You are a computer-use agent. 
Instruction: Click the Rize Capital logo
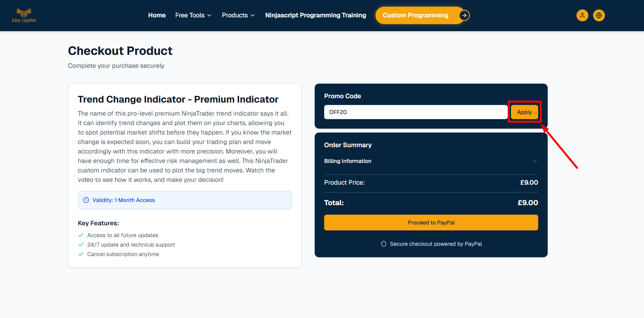pyautogui.click(x=24, y=15)
